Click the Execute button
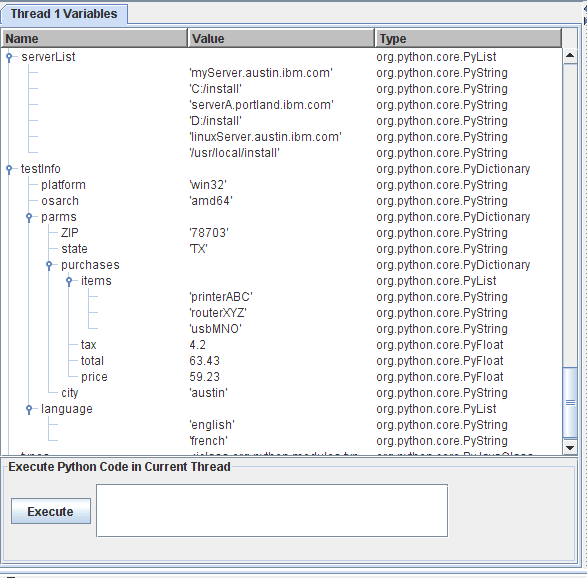 click(51, 511)
